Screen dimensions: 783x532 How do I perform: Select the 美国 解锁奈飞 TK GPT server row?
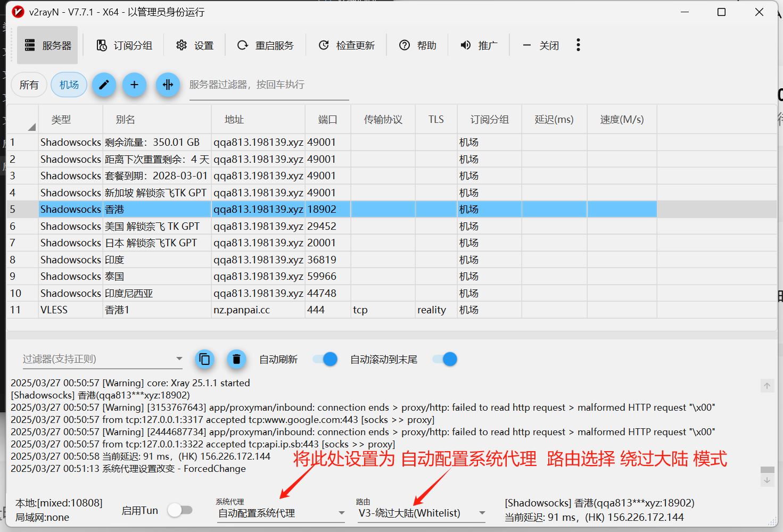pos(332,226)
